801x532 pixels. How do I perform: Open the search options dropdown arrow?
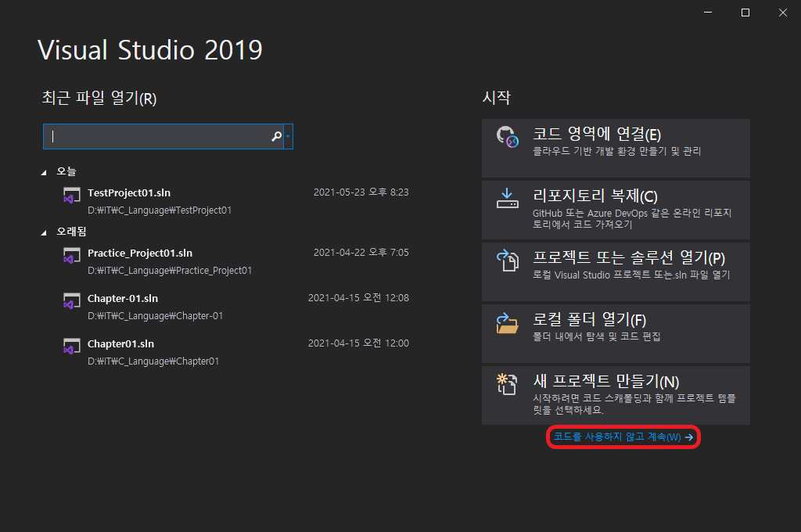[x=288, y=136]
